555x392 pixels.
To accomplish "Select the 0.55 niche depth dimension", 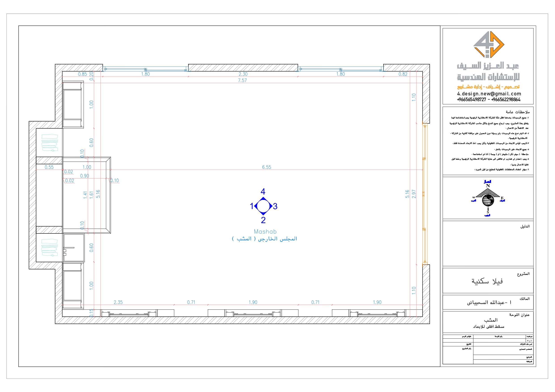I will (49, 167).
